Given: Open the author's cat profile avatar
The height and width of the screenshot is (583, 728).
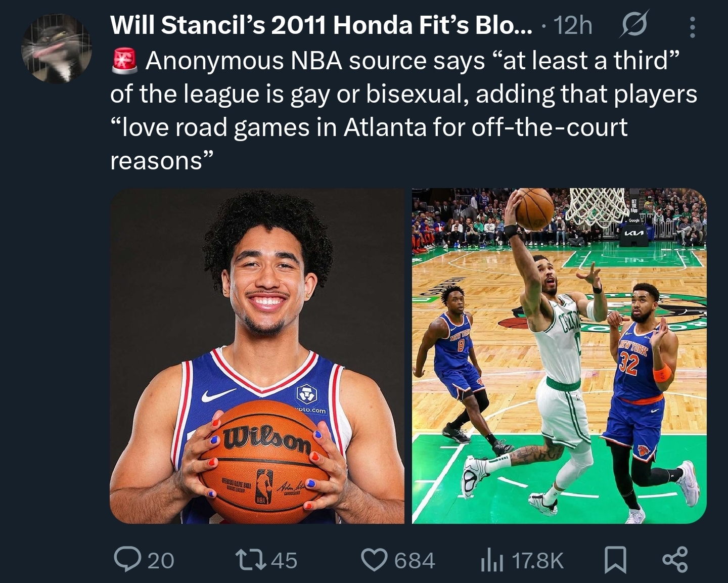Looking at the screenshot, I should pos(57,49).
